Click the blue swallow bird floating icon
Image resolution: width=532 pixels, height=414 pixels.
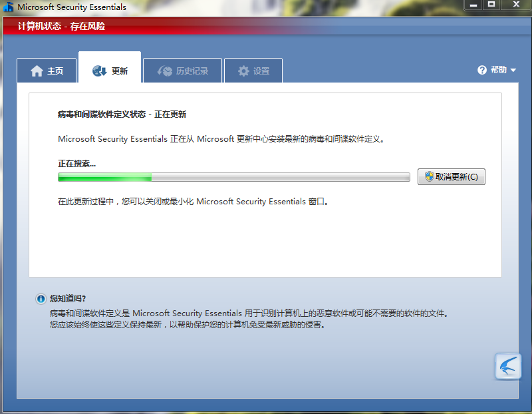tap(508, 366)
